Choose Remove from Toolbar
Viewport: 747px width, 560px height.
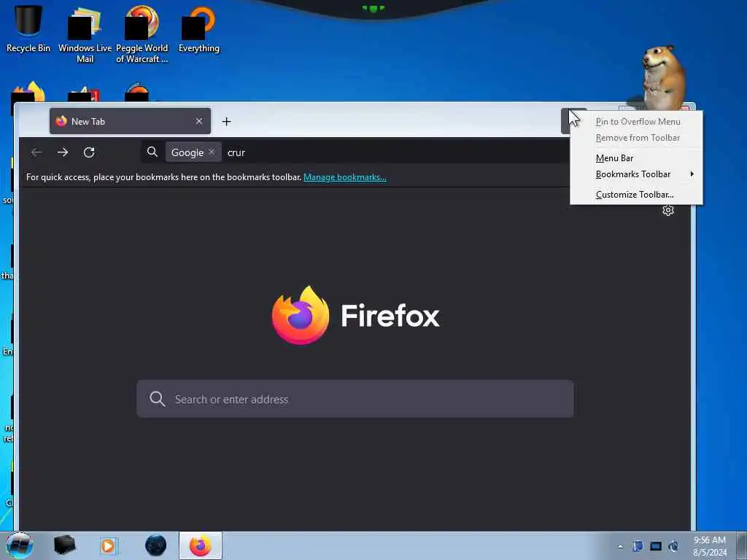point(638,138)
